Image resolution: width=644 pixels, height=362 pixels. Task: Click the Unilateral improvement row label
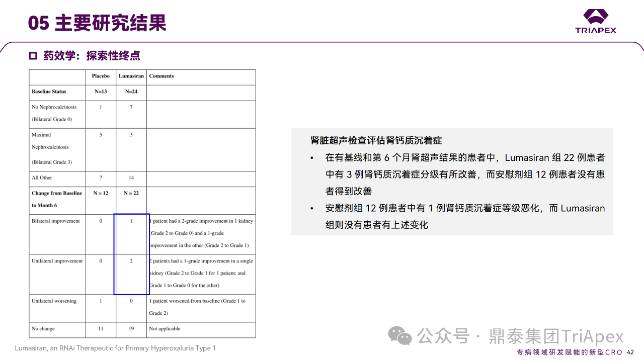57,261
